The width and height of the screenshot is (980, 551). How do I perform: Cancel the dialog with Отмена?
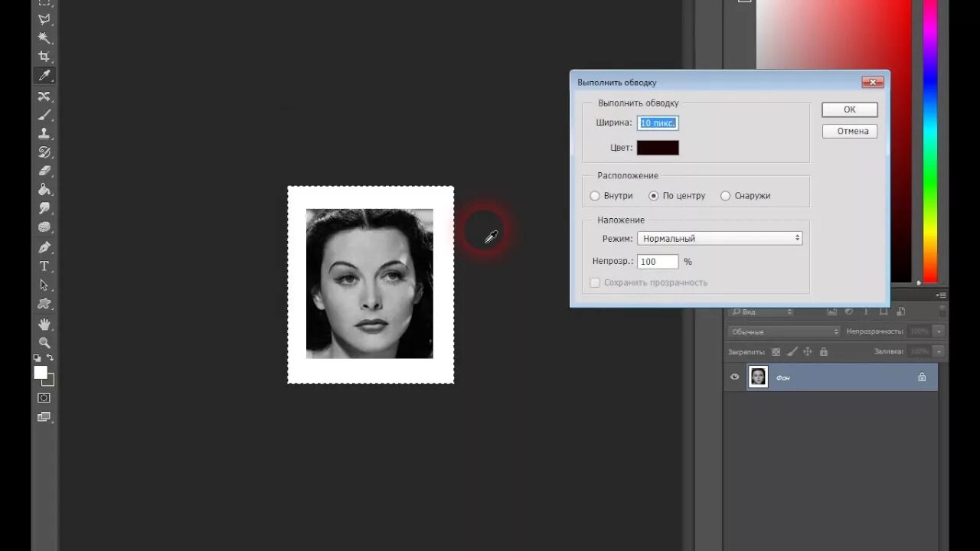(x=850, y=131)
